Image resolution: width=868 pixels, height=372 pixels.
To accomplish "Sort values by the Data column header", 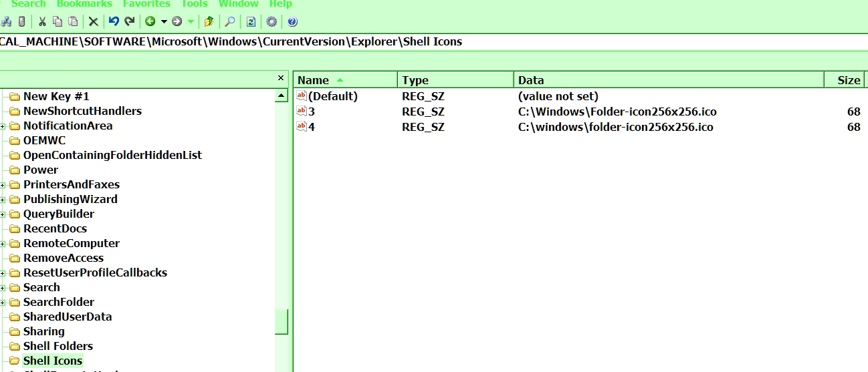I will tap(669, 80).
